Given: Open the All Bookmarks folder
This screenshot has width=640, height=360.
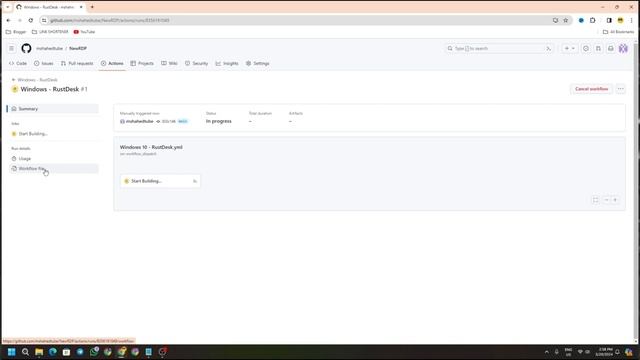Looking at the screenshot, I should (x=618, y=31).
